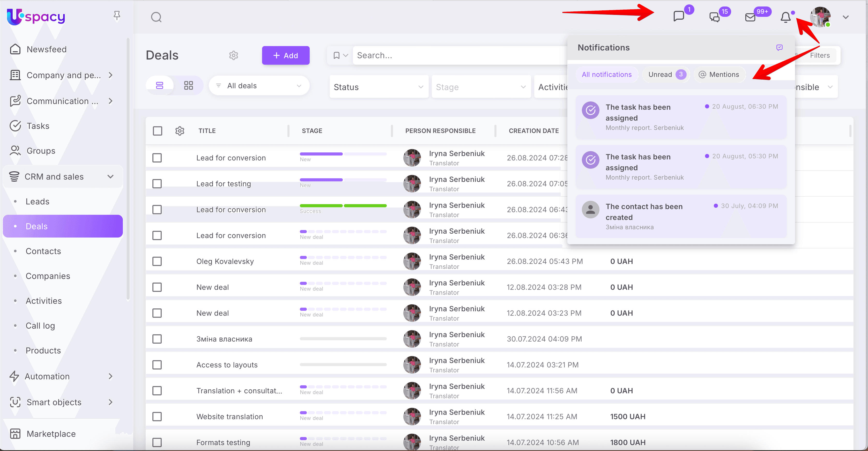The width and height of the screenshot is (868, 451).
Task: Check the Lead for testing row checkbox
Action: point(157,184)
